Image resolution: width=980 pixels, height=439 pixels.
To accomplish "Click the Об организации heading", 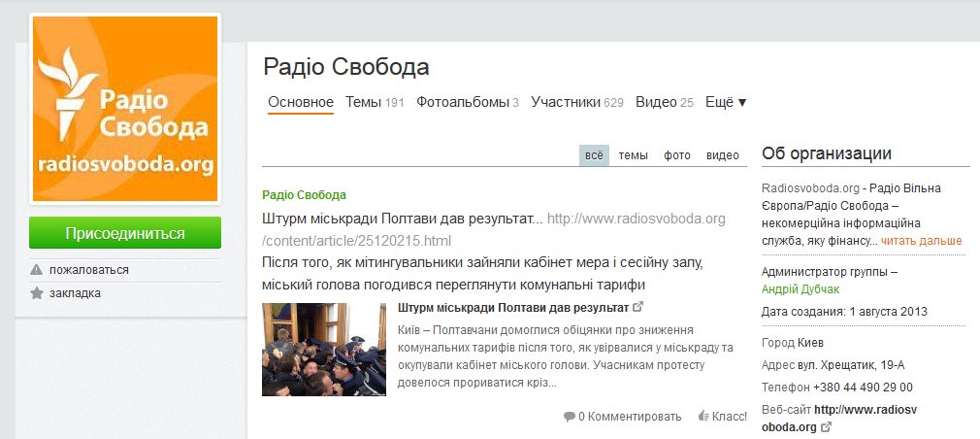I will click(827, 153).
